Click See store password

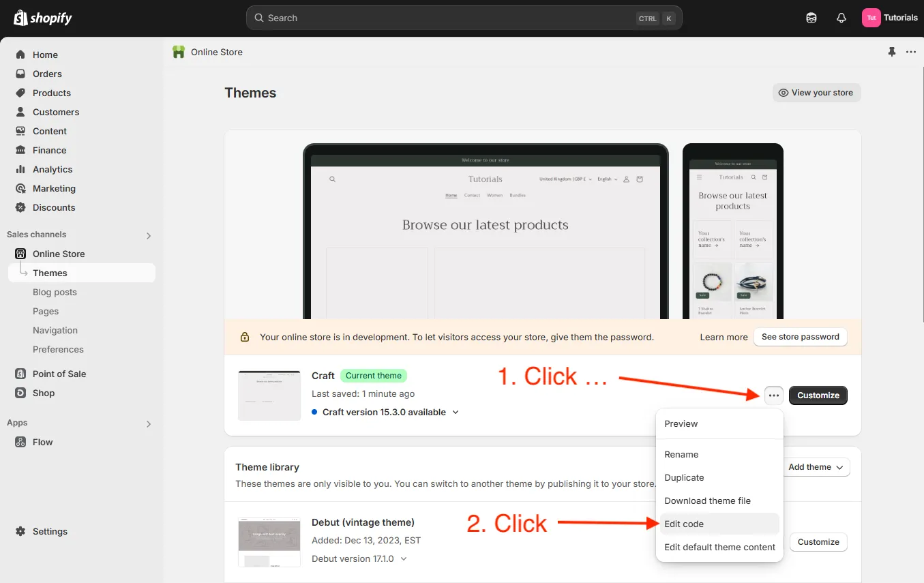pos(800,336)
